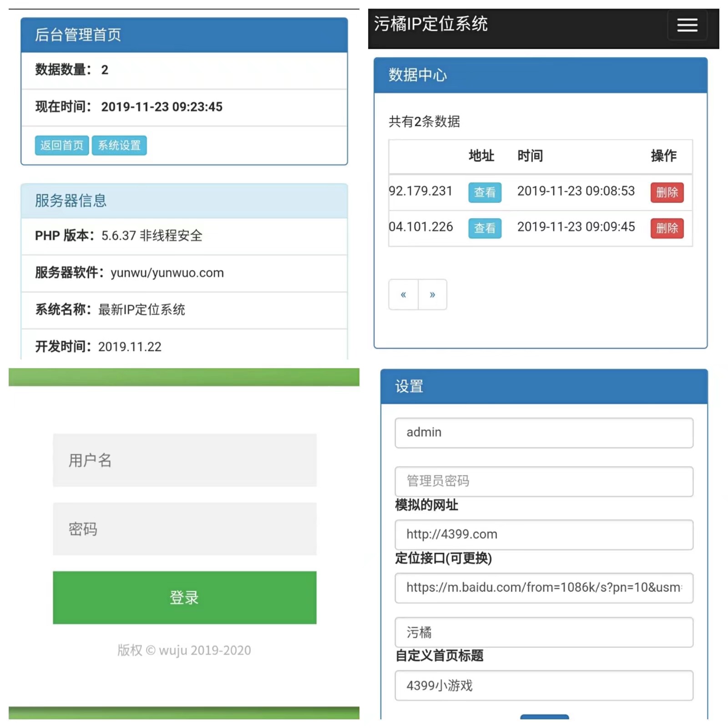728x728 pixels.
Task: Edit the baidu 定位接口 URL field
Action: pos(544,588)
